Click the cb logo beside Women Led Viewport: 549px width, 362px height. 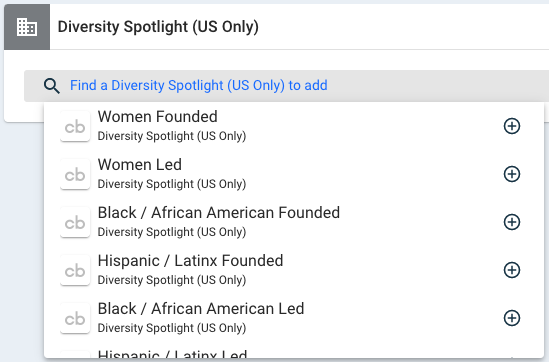point(75,174)
